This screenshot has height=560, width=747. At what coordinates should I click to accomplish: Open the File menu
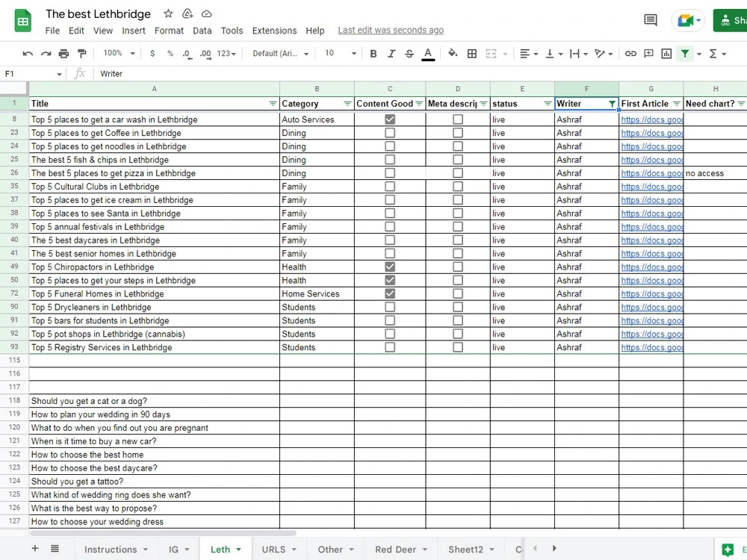pyautogui.click(x=52, y=31)
